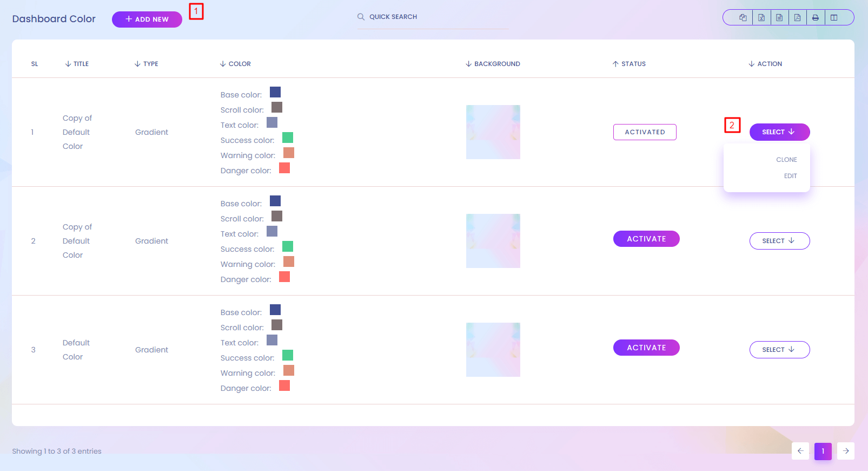Screen dimensions: 868x471
Task: Go to previous page arrow
Action: (800, 451)
